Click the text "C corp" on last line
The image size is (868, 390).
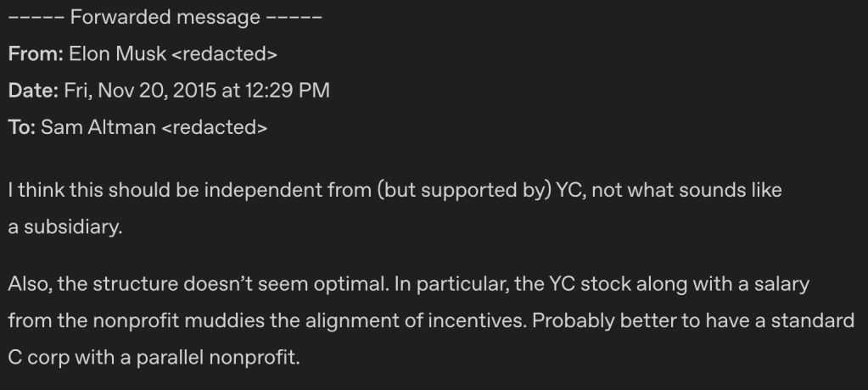pos(38,357)
